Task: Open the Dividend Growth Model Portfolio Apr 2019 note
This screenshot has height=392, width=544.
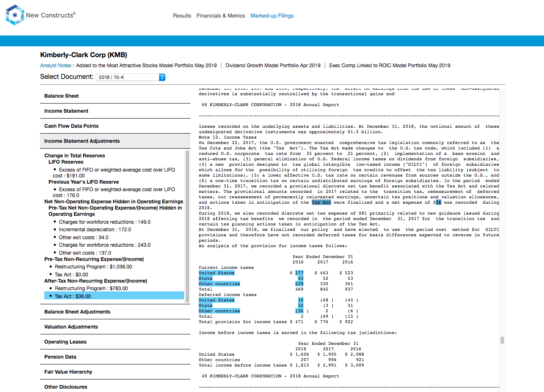Action: (273, 66)
